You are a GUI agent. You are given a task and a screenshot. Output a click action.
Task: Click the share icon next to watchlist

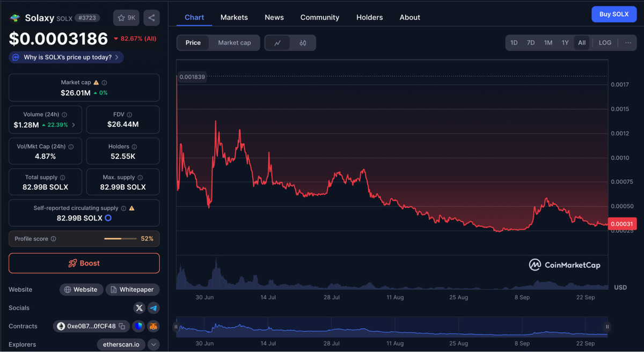pyautogui.click(x=151, y=18)
